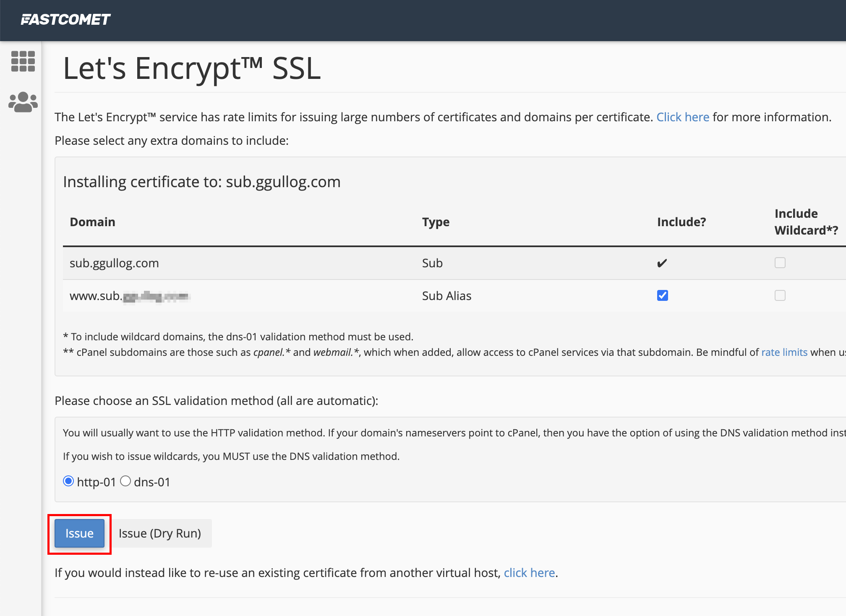The width and height of the screenshot is (846, 616).
Task: Click the Type column header
Action: pyautogui.click(x=436, y=222)
